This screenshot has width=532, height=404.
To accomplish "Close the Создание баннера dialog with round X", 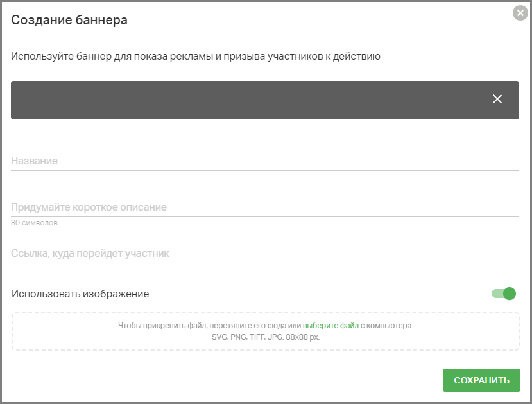I will (x=520, y=13).
